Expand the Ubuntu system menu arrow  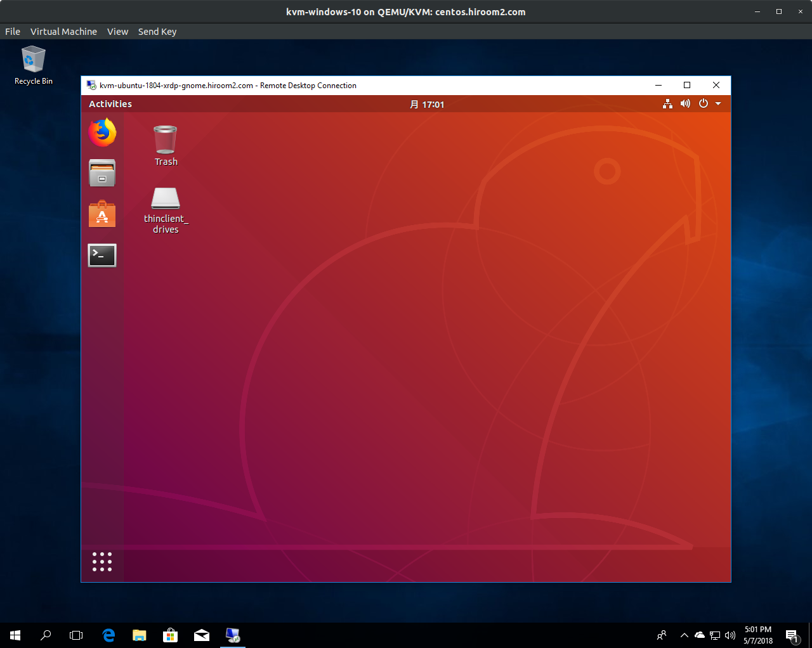[x=718, y=104]
